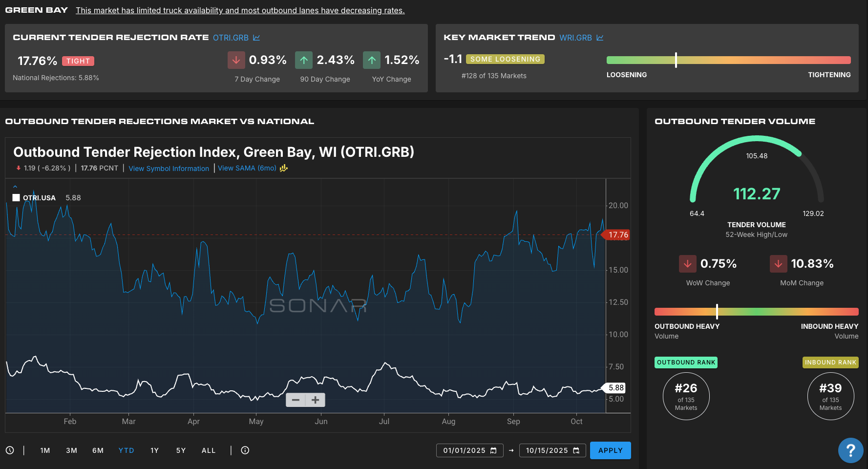Open the View Symbol Information link
This screenshot has height=469, width=868.
point(169,169)
